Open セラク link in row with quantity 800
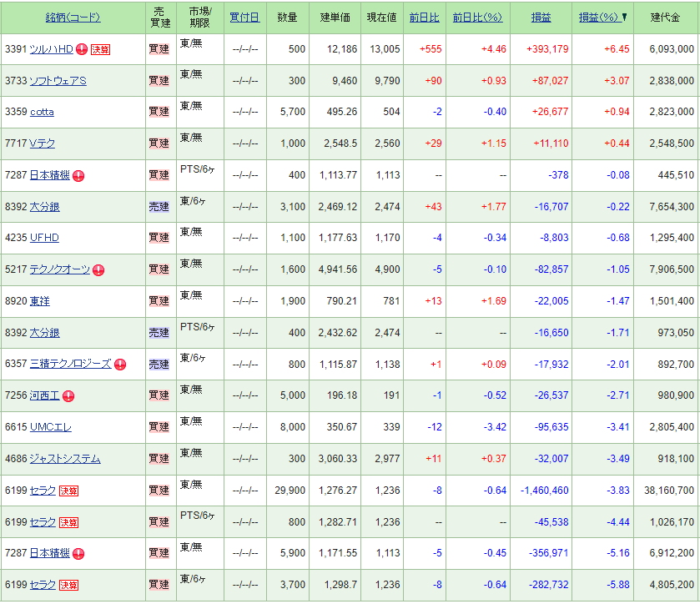 (43, 522)
